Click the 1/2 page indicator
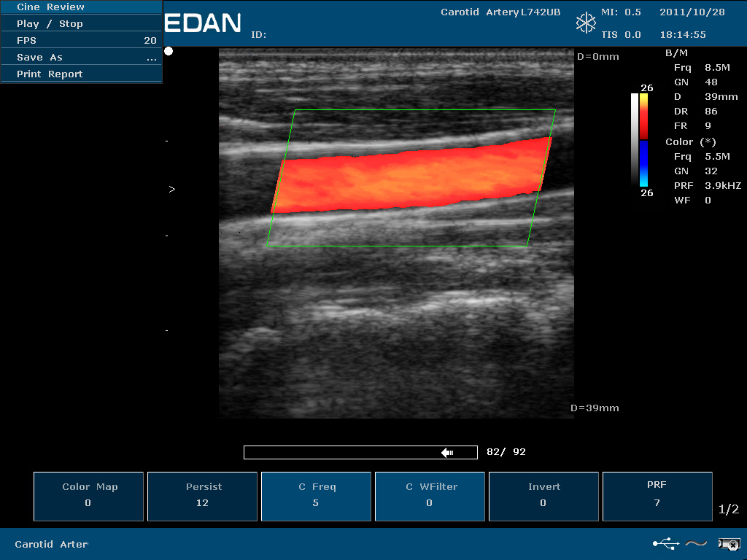Viewport: 747px width, 560px height. point(729,509)
